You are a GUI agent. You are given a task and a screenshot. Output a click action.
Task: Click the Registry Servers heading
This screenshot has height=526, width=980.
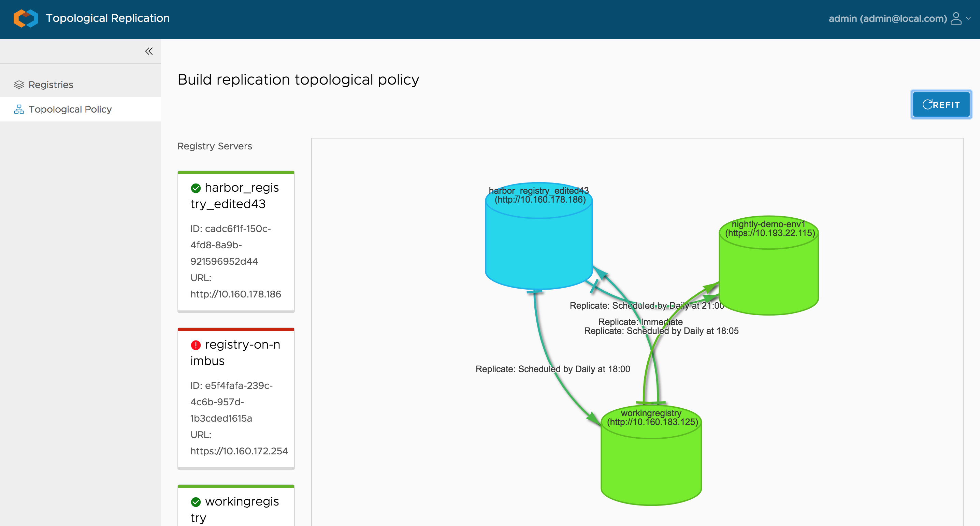tap(215, 146)
